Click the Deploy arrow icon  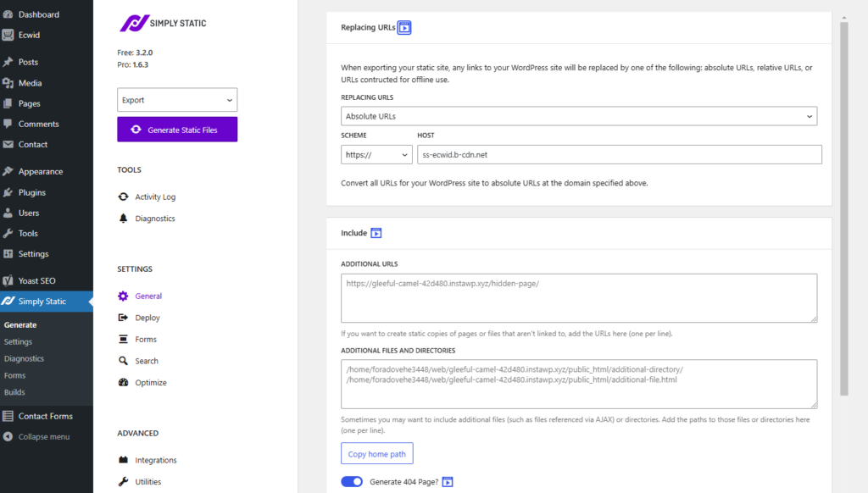[123, 318]
